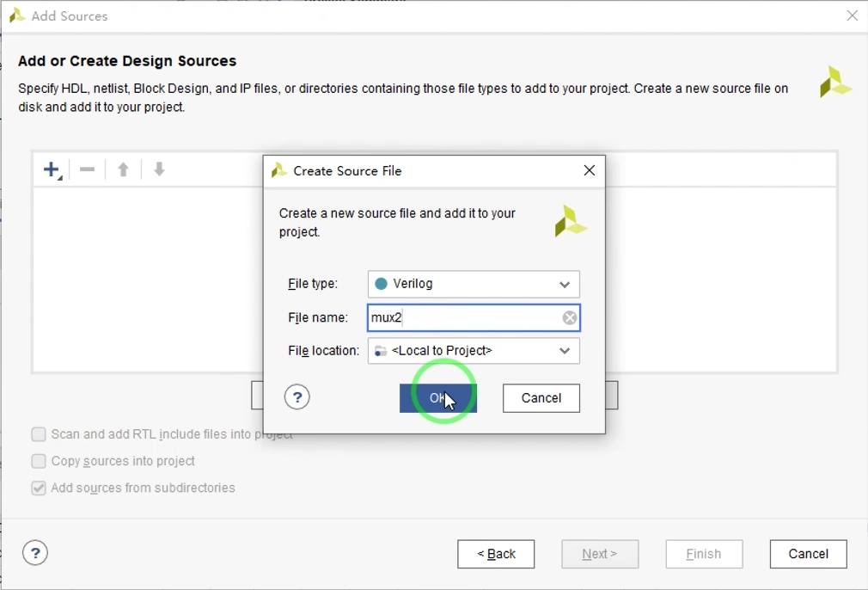Open the File location dropdown

(474, 351)
